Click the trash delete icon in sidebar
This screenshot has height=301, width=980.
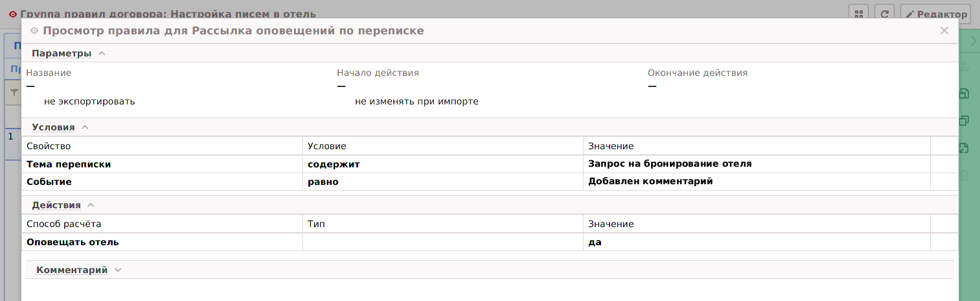click(964, 175)
